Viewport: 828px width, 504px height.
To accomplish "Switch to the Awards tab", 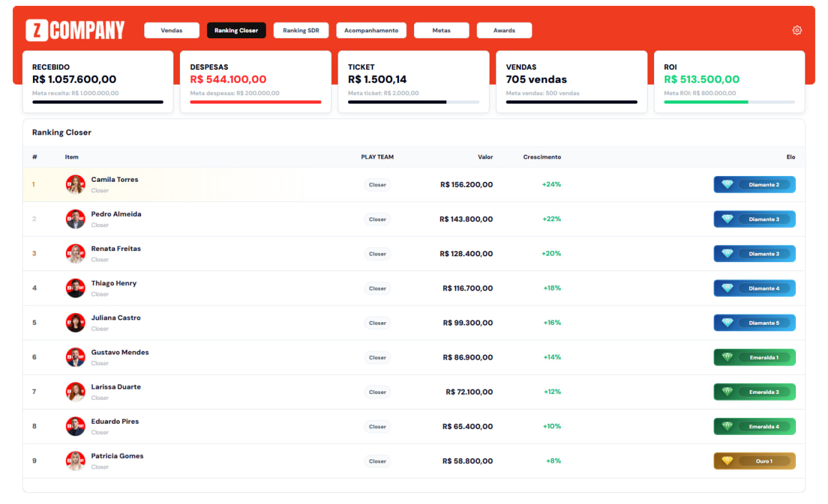I will click(x=504, y=30).
